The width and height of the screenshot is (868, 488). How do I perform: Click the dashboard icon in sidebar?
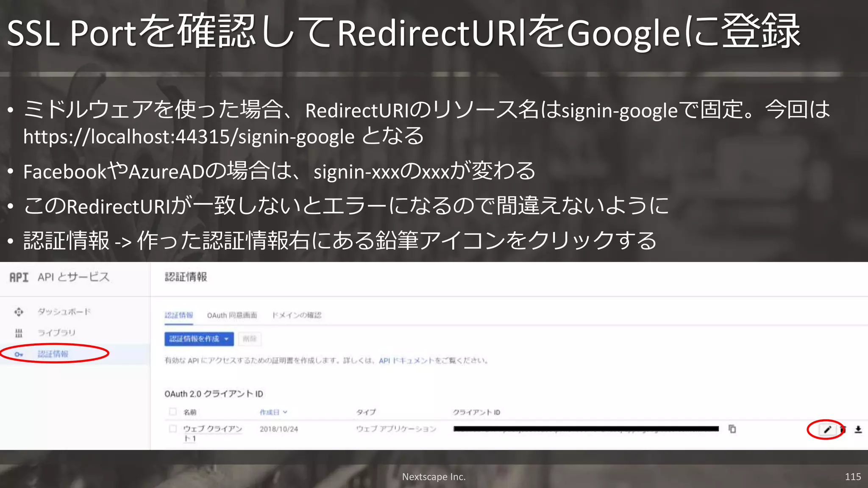coord(19,312)
